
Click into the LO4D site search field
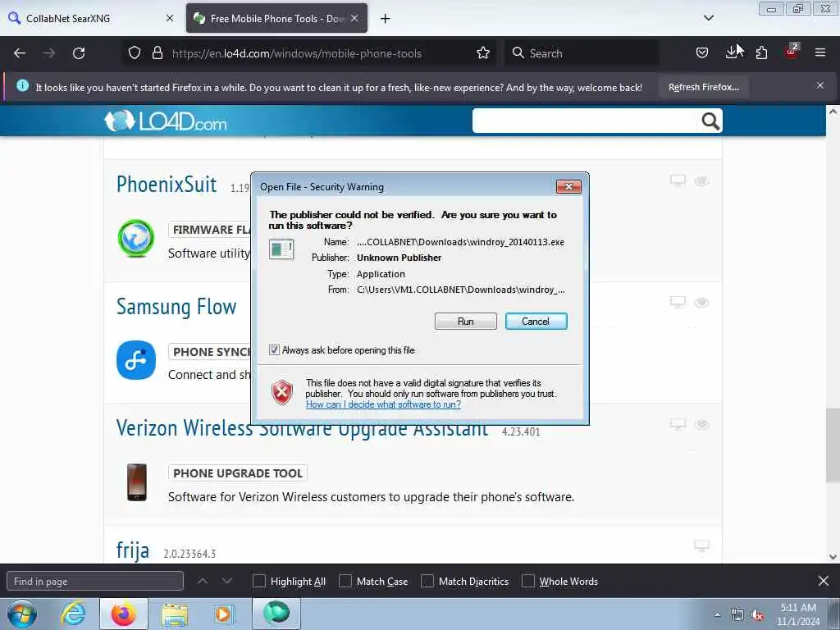pyautogui.click(x=584, y=121)
